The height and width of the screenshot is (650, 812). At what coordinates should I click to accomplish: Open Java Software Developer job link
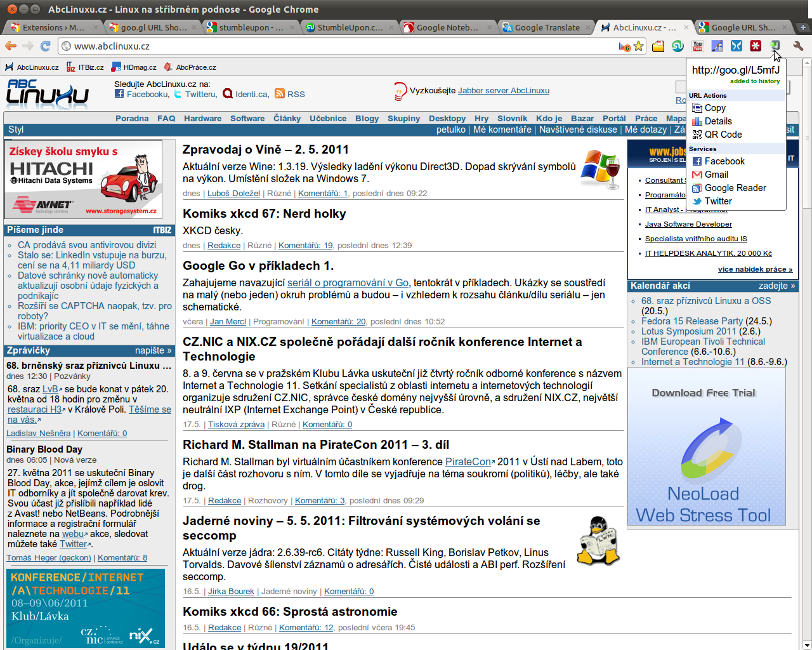pyautogui.click(x=688, y=224)
